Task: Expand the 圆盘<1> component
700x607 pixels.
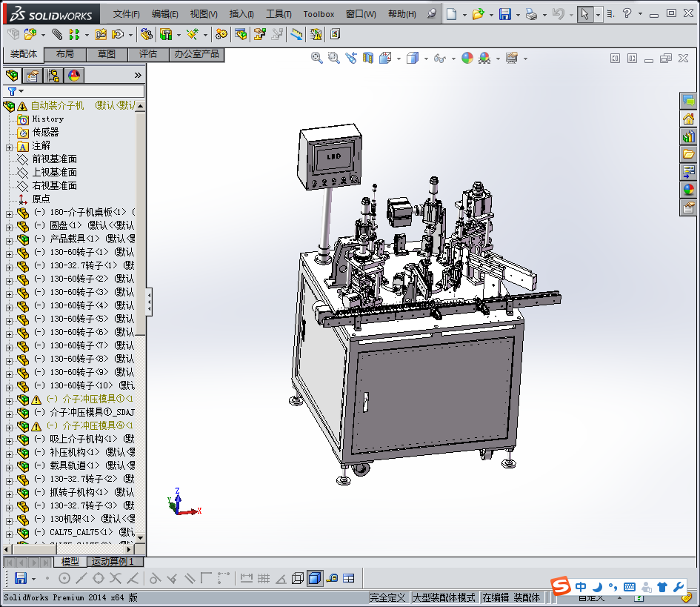Action: click(9, 228)
